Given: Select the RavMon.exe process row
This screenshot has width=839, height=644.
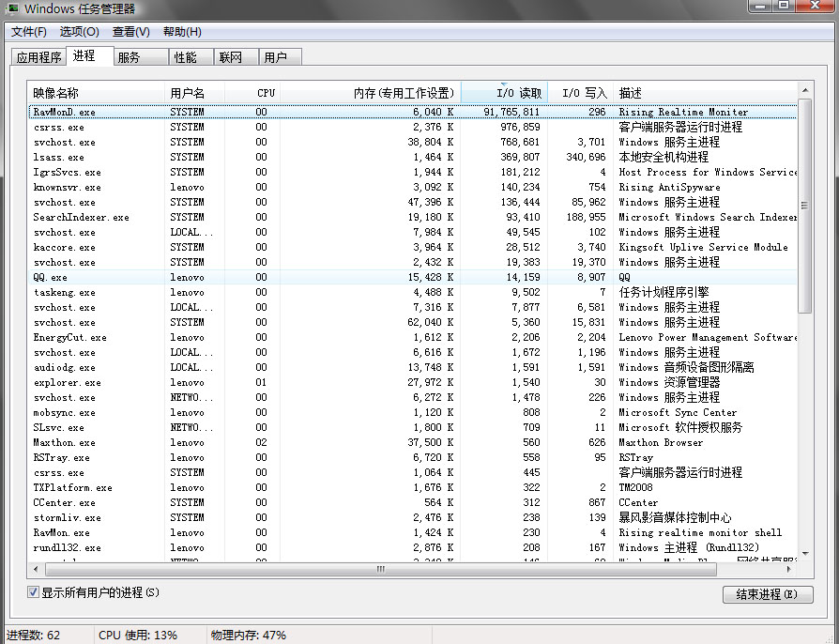Looking at the screenshot, I should 412,532.
